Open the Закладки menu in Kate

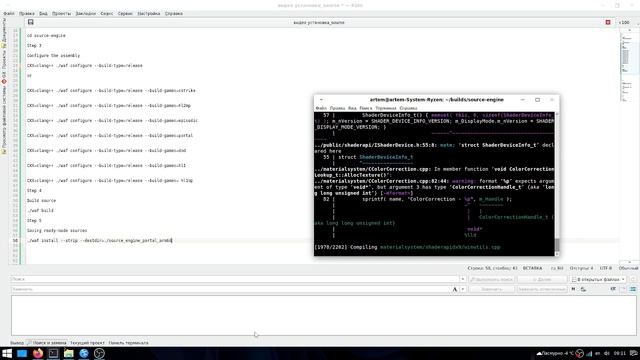(86, 13)
